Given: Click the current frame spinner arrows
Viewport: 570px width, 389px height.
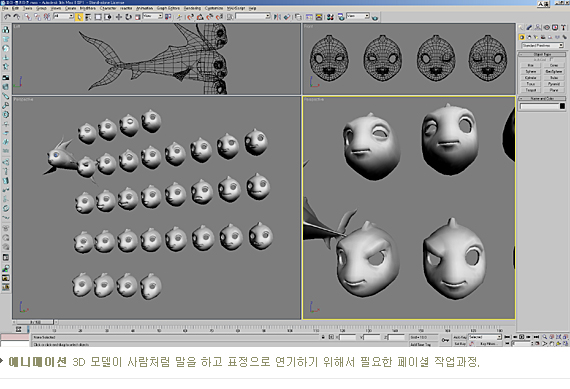Looking at the screenshot, I should click(x=532, y=344).
